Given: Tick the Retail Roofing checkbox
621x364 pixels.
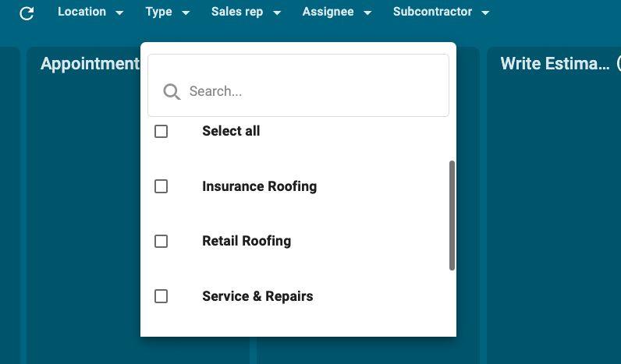Looking at the screenshot, I should click(161, 242).
